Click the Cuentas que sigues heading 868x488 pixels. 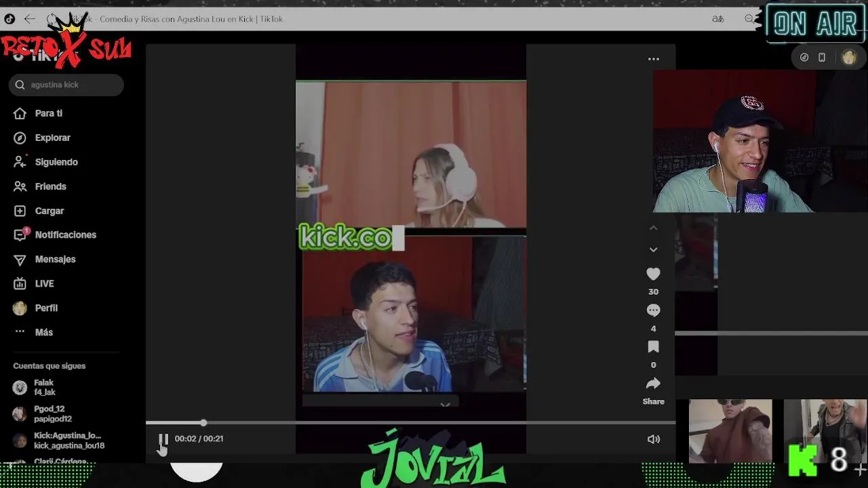(50, 366)
